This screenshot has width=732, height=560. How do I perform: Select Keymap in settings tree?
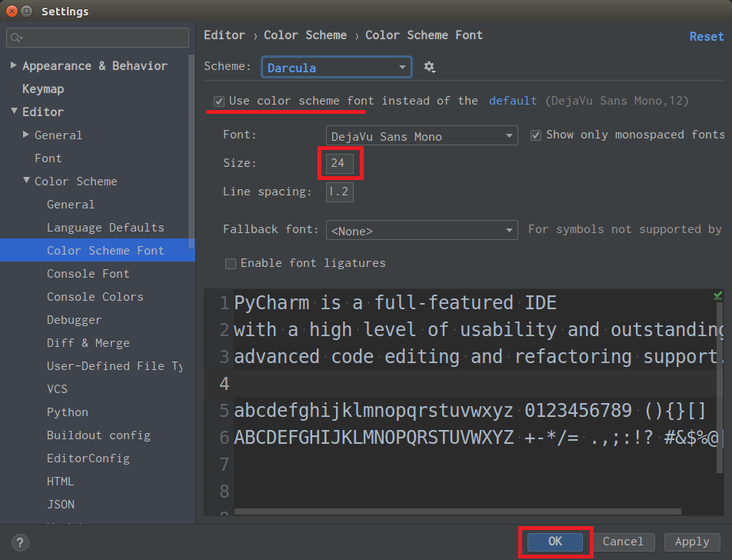[43, 88]
